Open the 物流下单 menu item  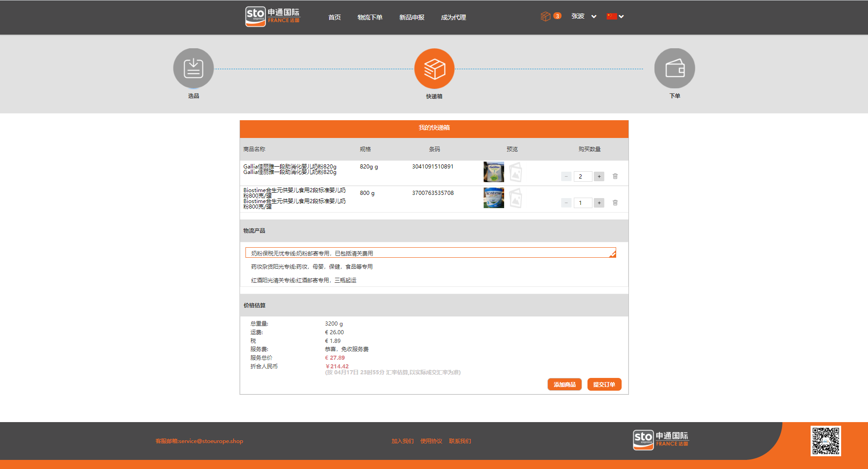click(370, 17)
